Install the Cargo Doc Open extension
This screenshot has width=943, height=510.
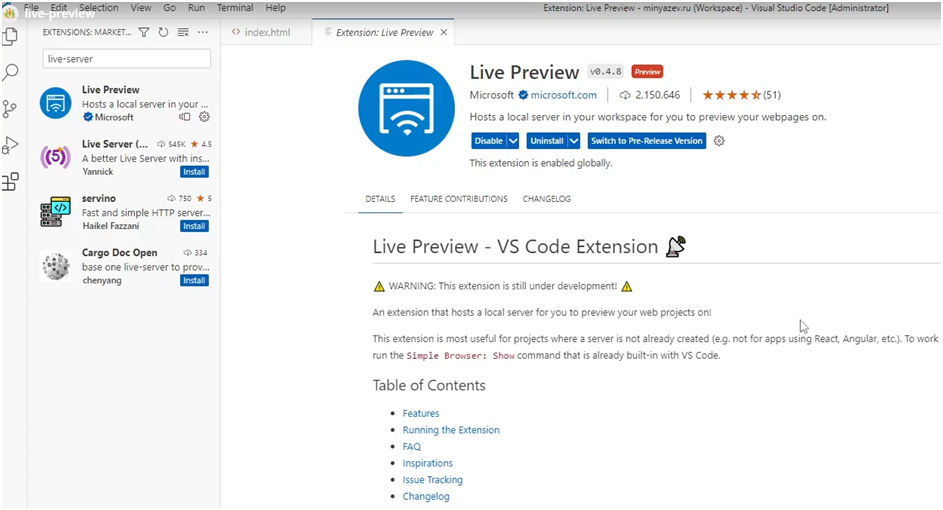194,280
